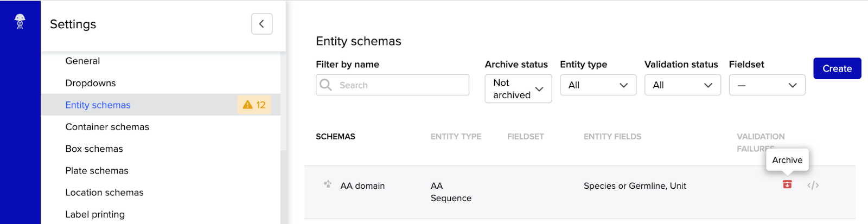The width and height of the screenshot is (868, 224).
Task: Click the AA domain schema row icon
Action: pos(328,184)
